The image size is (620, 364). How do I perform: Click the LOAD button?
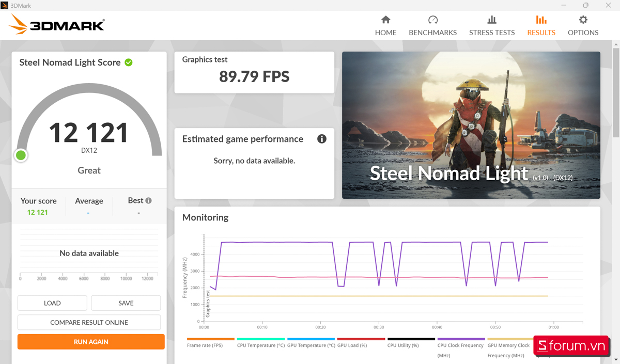[x=52, y=303]
